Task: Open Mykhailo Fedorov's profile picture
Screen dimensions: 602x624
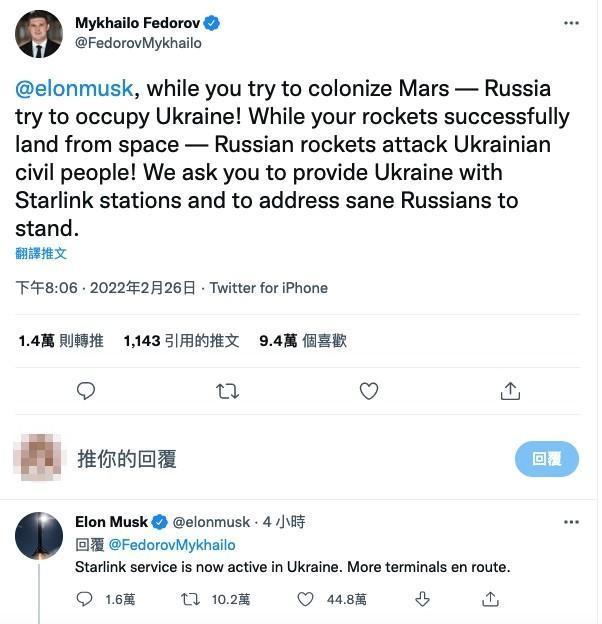Action: click(x=39, y=34)
